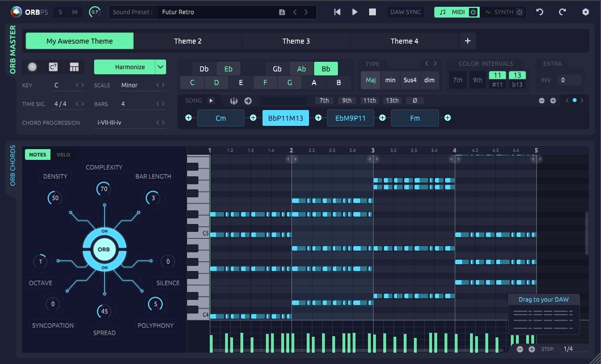Switch to the Theme 3 tab
This screenshot has width=601, height=364.
tap(296, 41)
